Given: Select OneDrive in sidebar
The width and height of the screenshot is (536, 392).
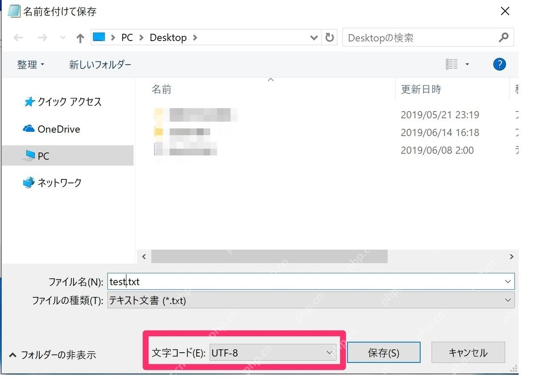Looking at the screenshot, I should click(51, 129).
